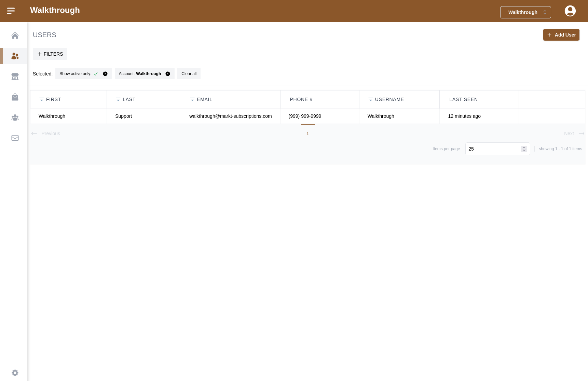Remove the 'Show active only' filter chip

click(x=105, y=74)
